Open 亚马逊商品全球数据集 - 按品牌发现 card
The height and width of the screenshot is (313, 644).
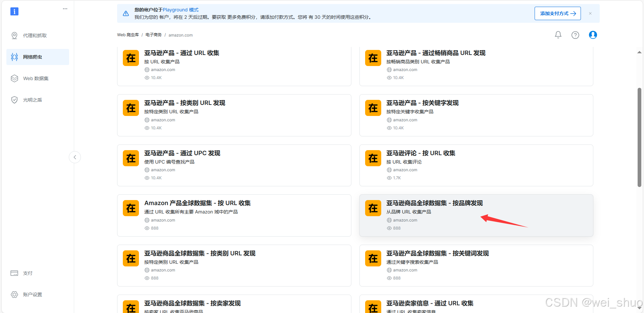click(x=476, y=215)
